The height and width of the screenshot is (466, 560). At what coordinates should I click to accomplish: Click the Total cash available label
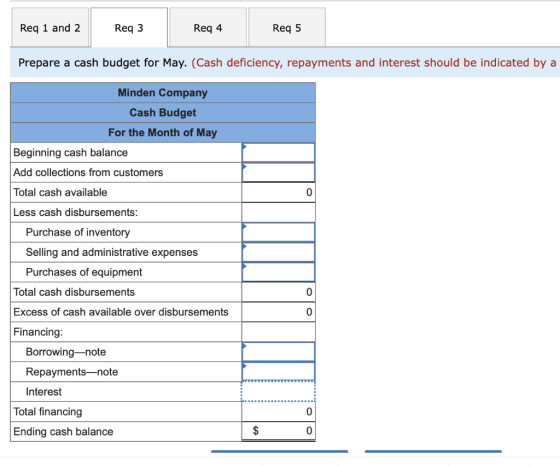coord(60,192)
